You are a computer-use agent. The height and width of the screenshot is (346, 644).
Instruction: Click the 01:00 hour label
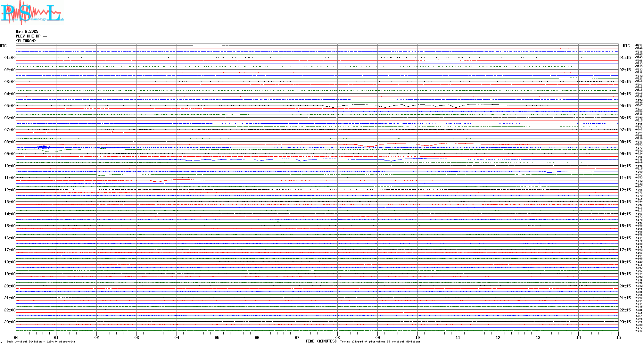coord(10,58)
